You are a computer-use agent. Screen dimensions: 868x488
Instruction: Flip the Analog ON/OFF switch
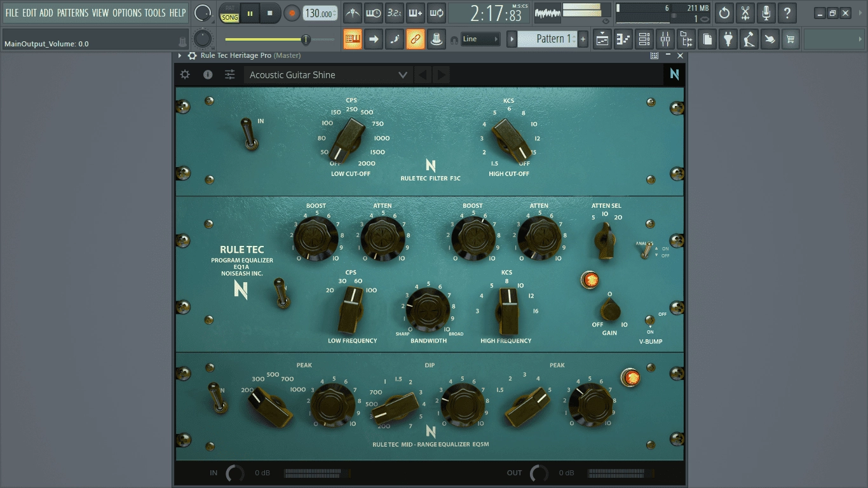coord(646,250)
